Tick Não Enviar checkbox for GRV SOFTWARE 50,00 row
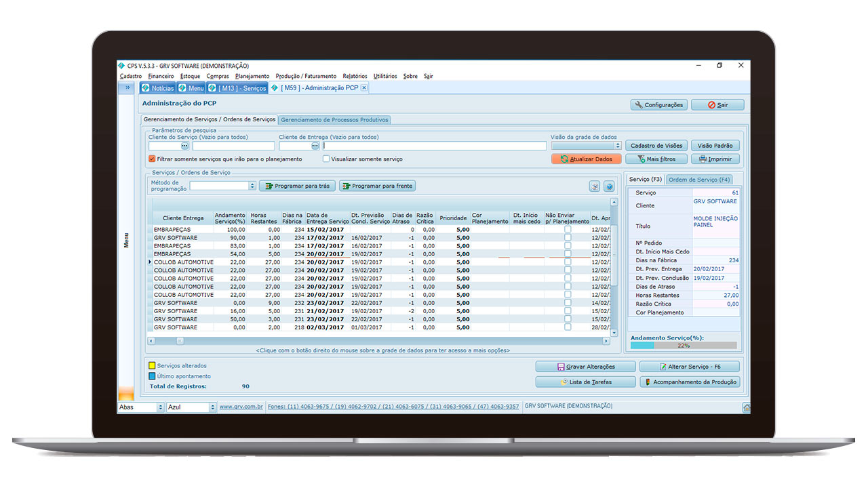Viewport: 868px width, 488px height. click(568, 319)
